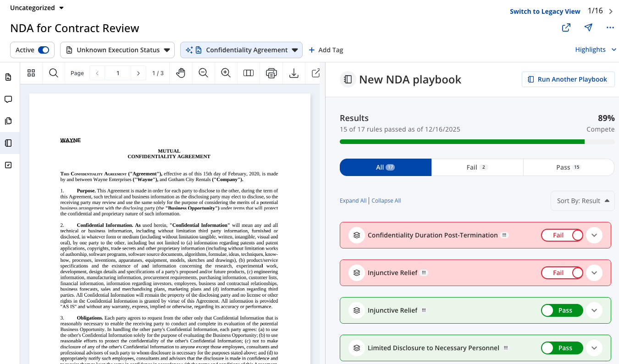Zoom out on the document
Image resolution: width=619 pixels, height=364 pixels.
[203, 73]
